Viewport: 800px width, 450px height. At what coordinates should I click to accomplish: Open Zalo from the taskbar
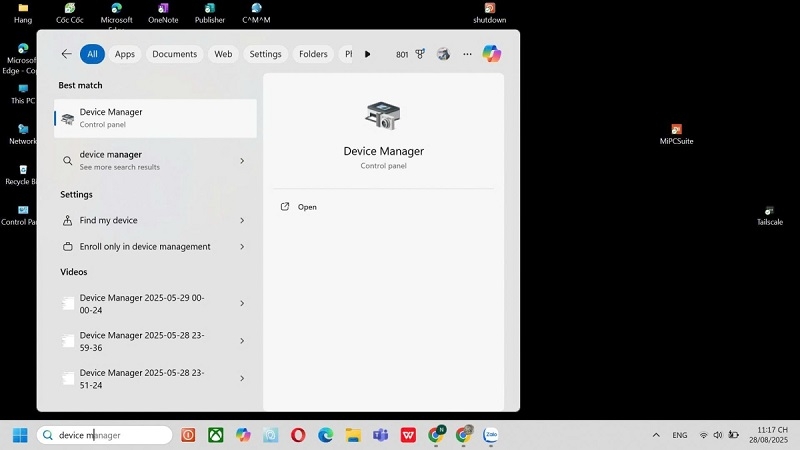coord(491,435)
